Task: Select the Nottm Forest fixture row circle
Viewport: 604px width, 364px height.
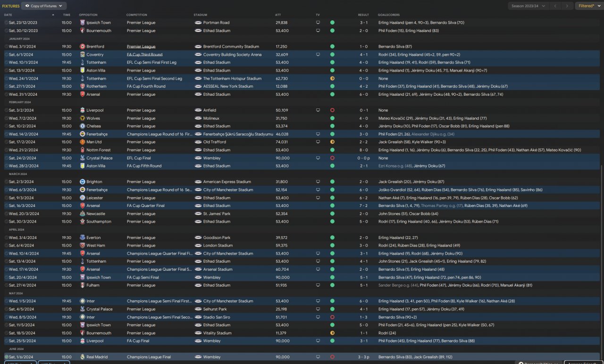Action: tap(6, 150)
